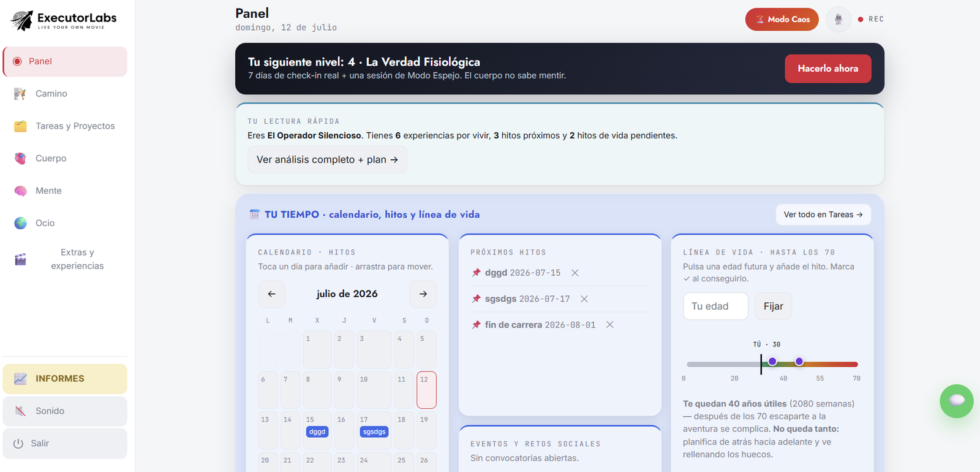Open the Mente section
The height and width of the screenshot is (472, 980).
coord(65,191)
